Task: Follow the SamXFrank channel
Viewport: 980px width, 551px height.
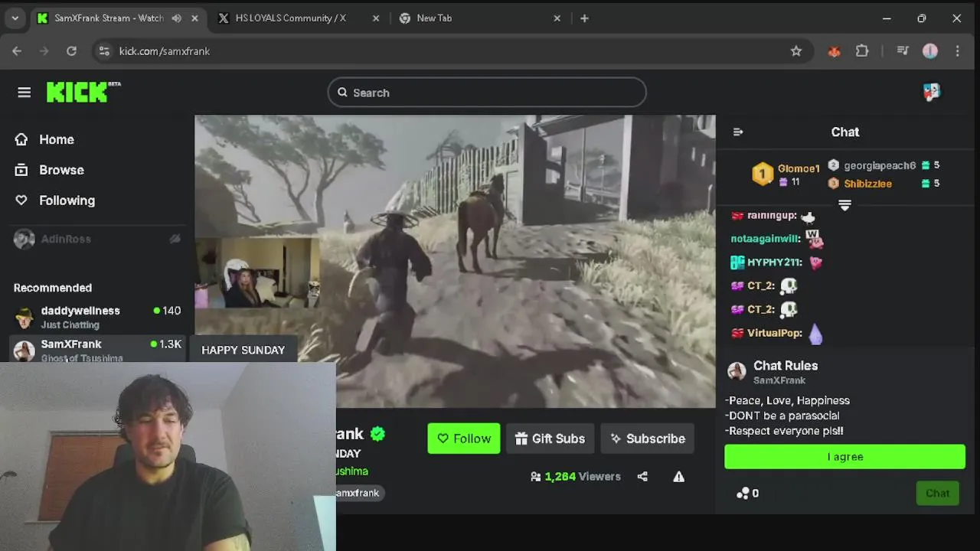Action: pyautogui.click(x=463, y=439)
